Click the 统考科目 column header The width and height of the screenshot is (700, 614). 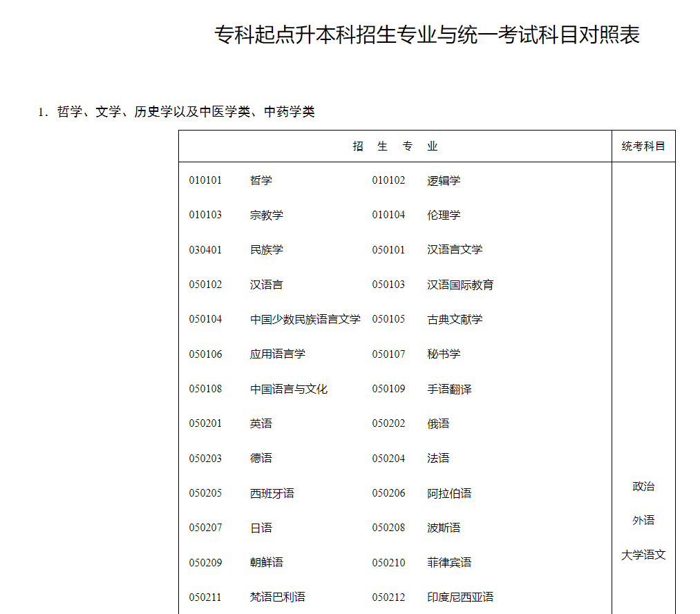pyautogui.click(x=643, y=146)
